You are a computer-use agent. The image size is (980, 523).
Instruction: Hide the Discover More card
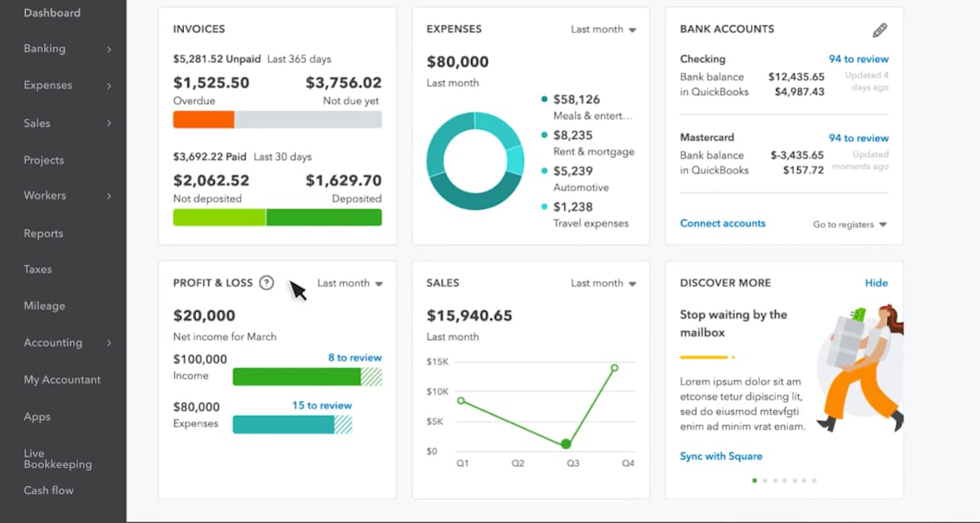tap(876, 283)
